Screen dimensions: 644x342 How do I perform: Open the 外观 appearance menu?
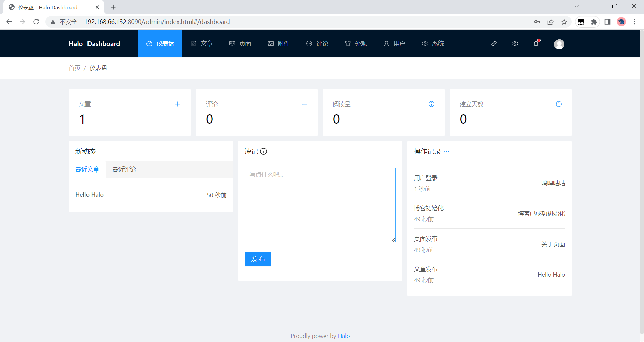pos(356,44)
